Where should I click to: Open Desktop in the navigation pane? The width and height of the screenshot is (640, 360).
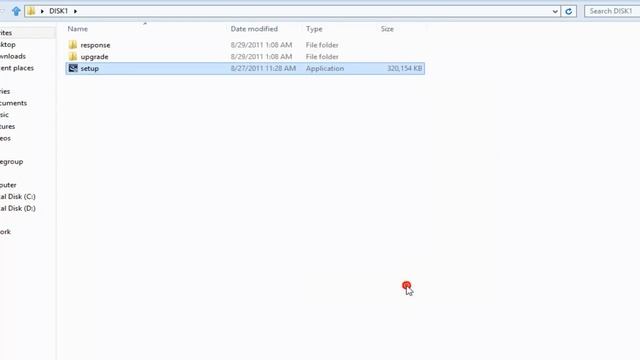click(8, 44)
